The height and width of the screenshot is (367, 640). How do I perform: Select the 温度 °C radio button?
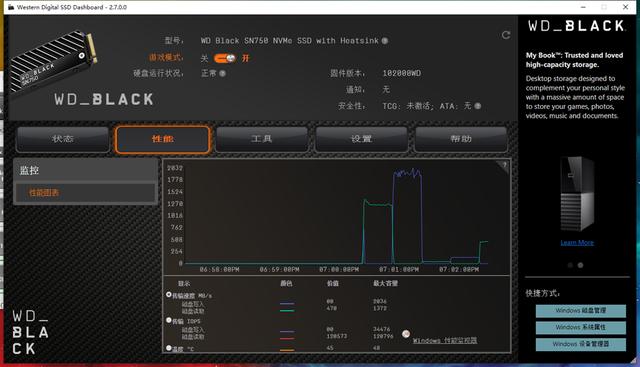tap(169, 348)
